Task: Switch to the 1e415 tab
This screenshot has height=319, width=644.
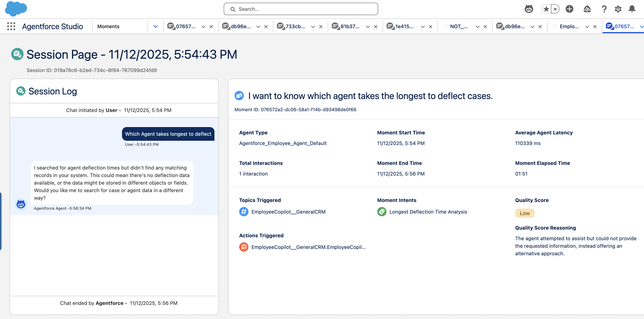Action: point(400,26)
